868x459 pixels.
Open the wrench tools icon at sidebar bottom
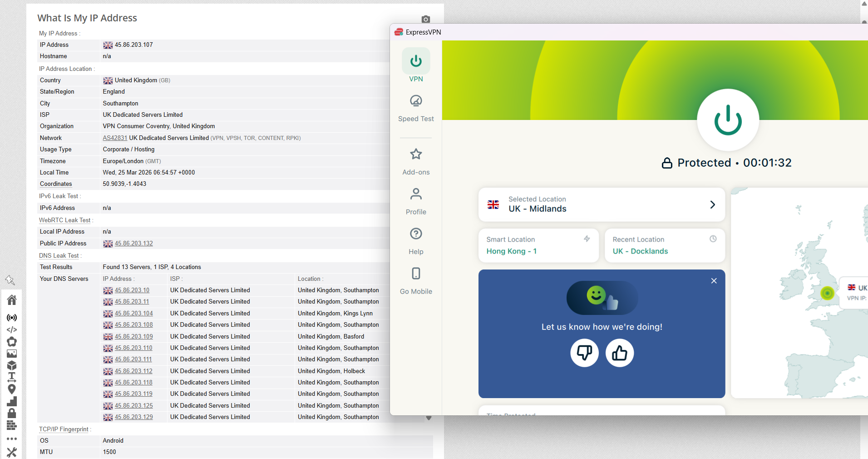point(12,452)
